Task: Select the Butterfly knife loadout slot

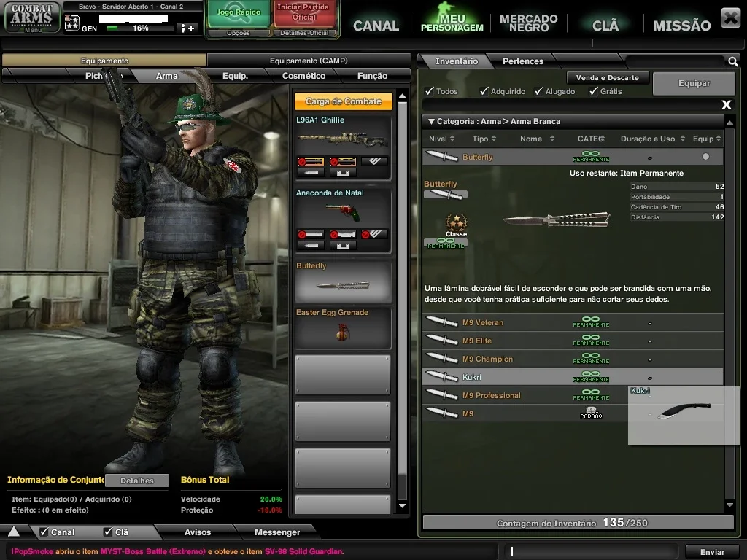Action: [343, 281]
